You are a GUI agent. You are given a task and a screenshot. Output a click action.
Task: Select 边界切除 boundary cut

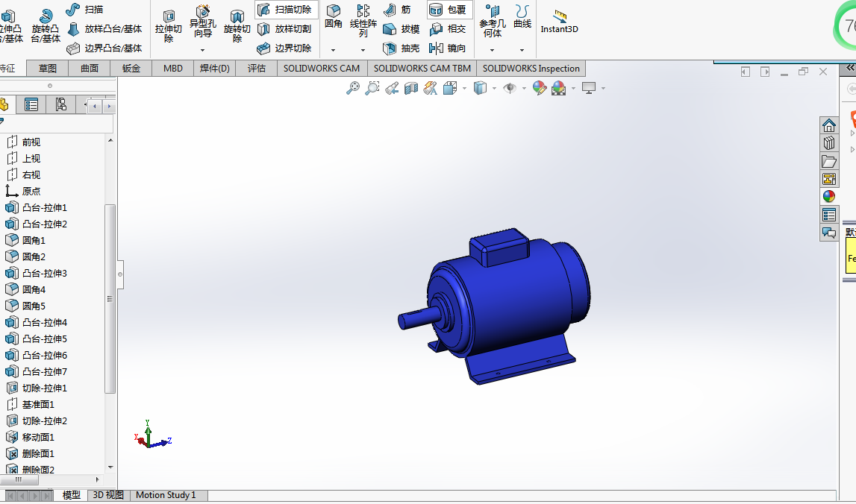(285, 48)
